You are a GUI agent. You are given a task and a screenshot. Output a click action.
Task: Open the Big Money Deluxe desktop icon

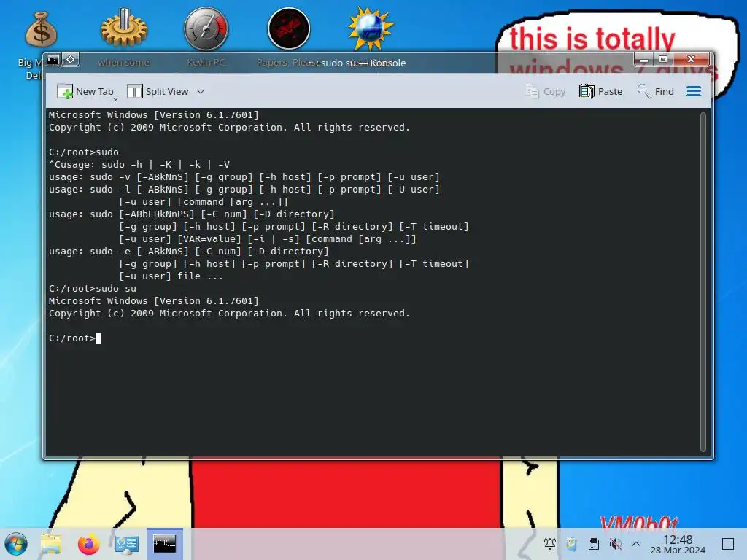[x=41, y=29]
